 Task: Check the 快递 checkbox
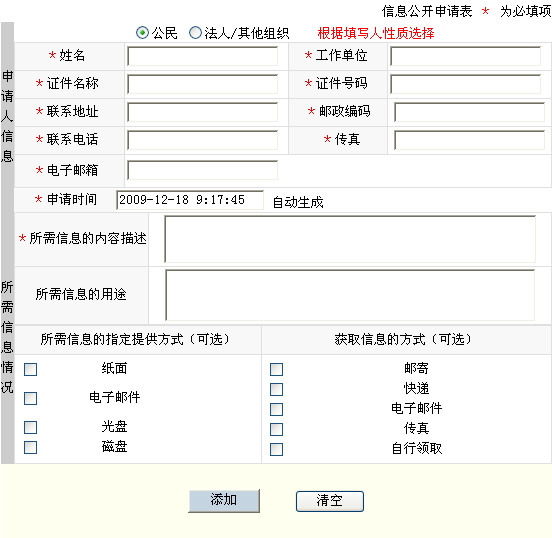276,389
